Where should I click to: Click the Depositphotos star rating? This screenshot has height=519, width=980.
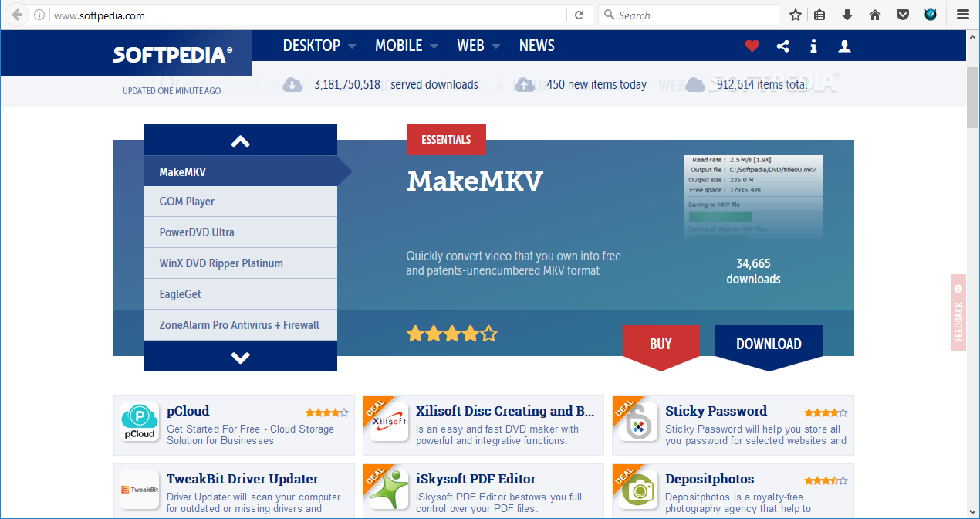pyautogui.click(x=826, y=480)
